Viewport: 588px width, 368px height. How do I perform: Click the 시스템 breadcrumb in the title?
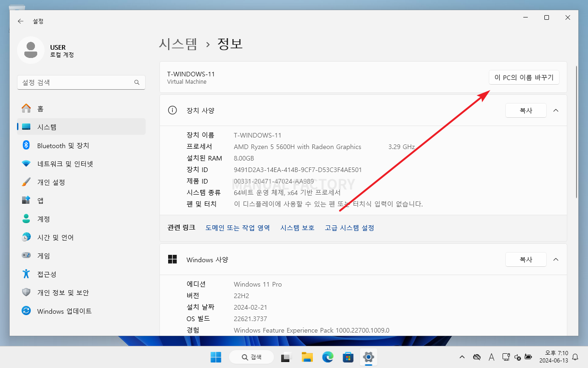(178, 44)
